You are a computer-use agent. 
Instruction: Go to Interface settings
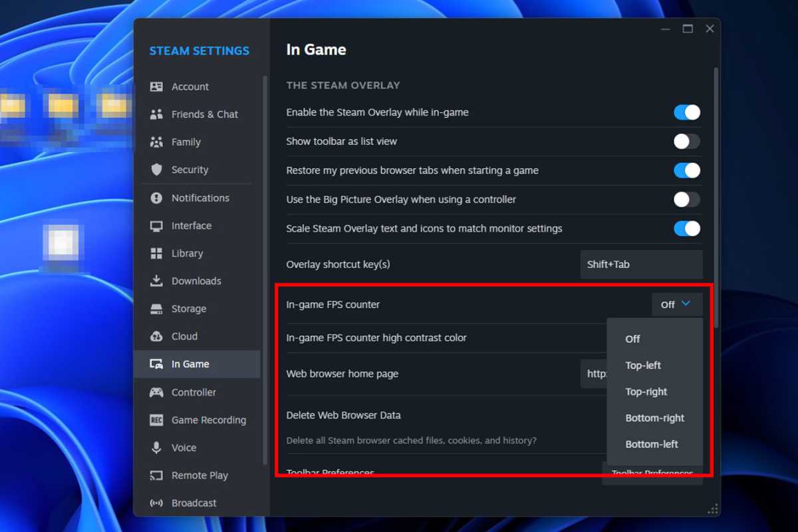197,225
